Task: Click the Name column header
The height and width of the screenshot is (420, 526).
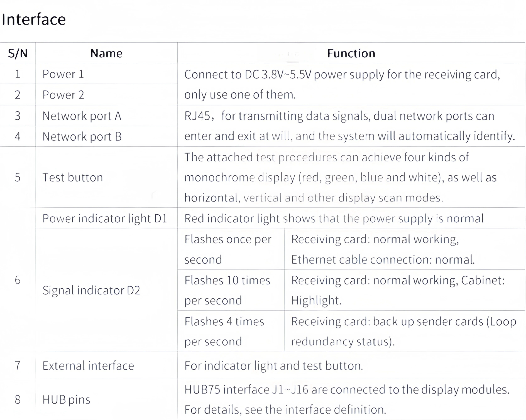Action: pyautogui.click(x=106, y=53)
